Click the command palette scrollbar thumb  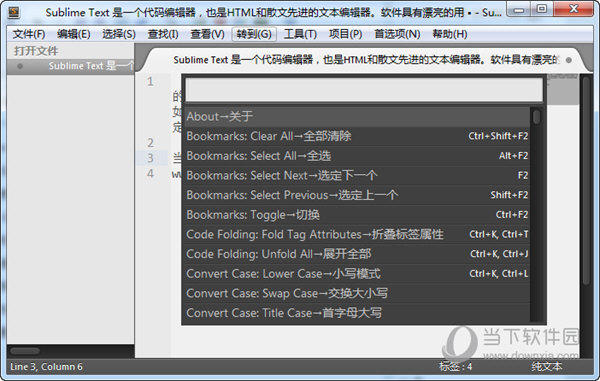point(536,117)
